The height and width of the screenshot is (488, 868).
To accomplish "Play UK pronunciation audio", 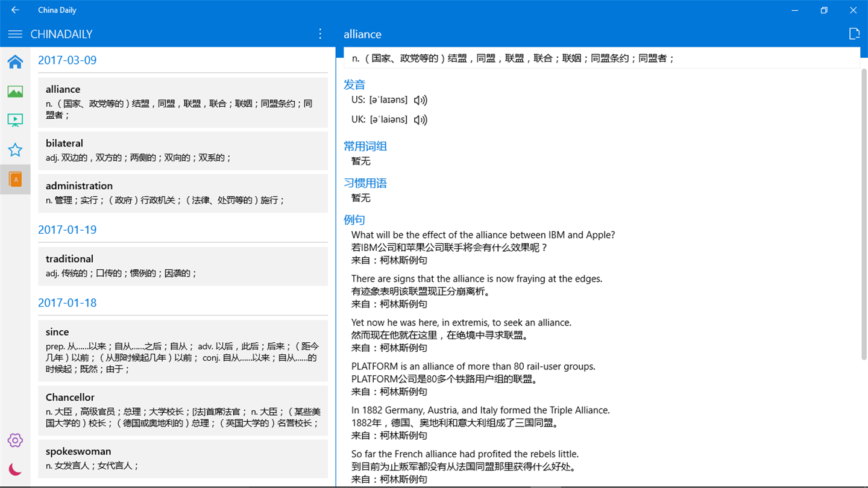I will coord(421,120).
